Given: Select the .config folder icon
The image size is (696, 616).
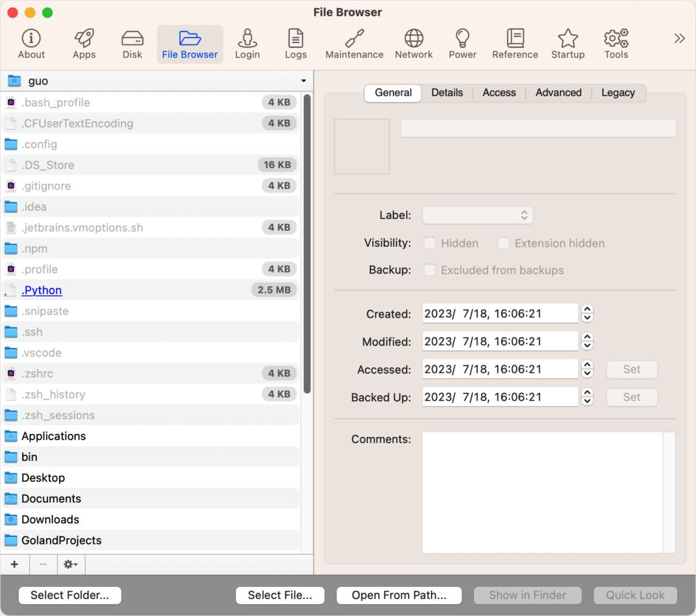Looking at the screenshot, I should click(11, 144).
